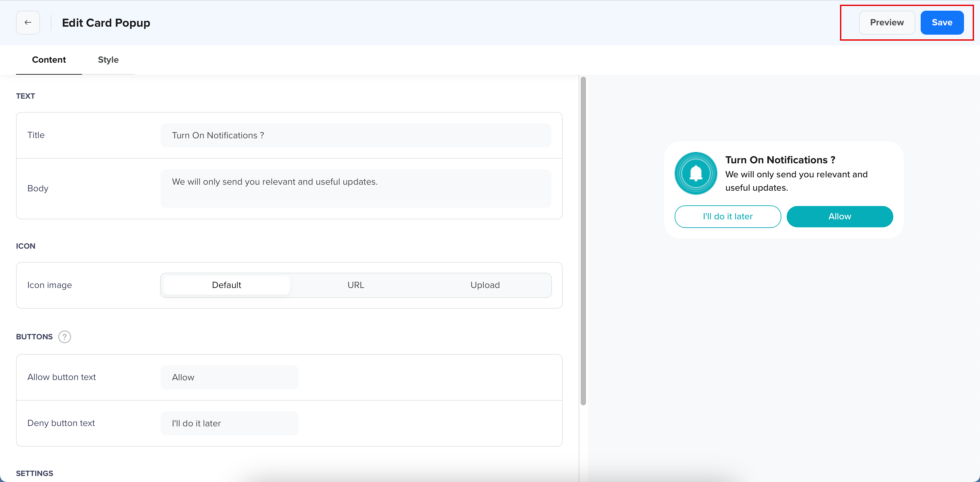Viewport: 980px width, 482px height.
Task: Click the bell icon in popup preview
Action: (696, 173)
